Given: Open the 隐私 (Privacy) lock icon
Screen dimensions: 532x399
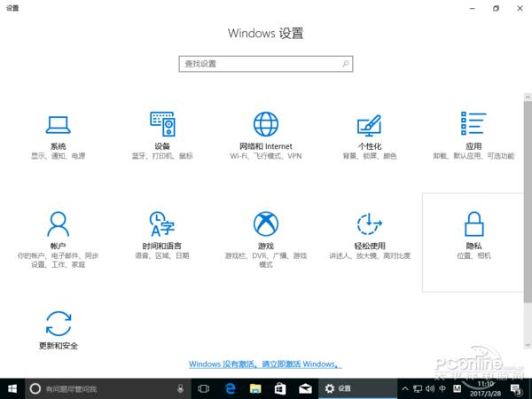Looking at the screenshot, I should 473,223.
